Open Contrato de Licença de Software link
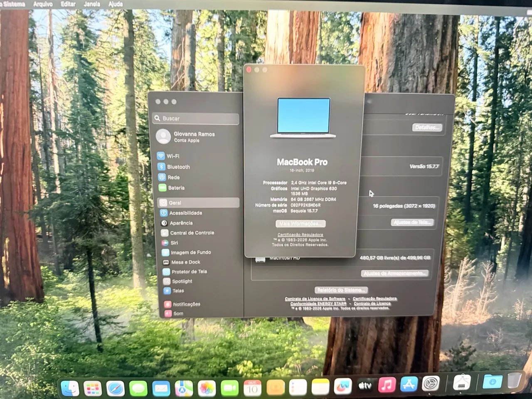532x399 pixels. click(x=315, y=299)
